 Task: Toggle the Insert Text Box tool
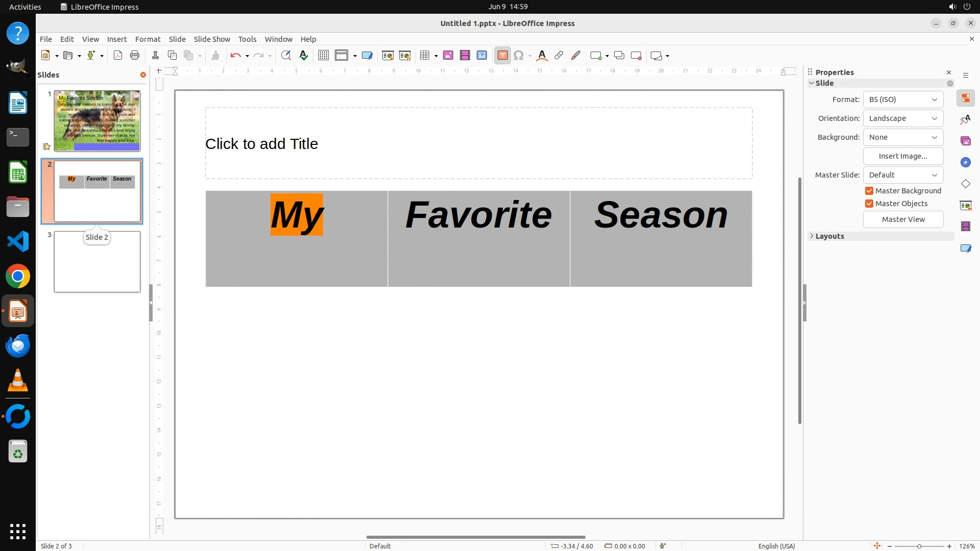pyautogui.click(x=502, y=56)
